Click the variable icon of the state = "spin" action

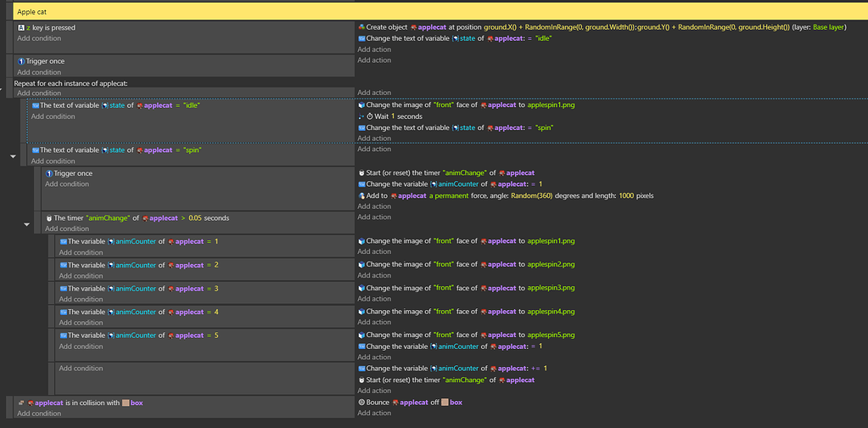click(x=361, y=127)
